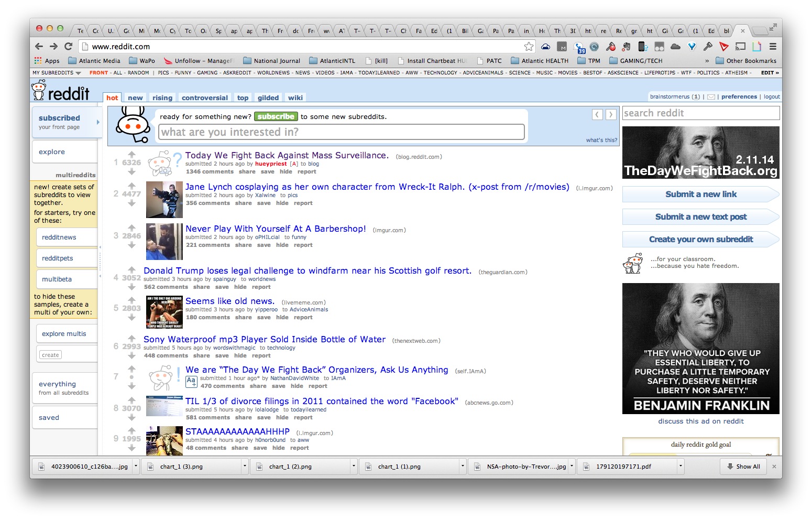Screen dimensions: 812x520
Task: Downvote the Jane Lynch cosplay post
Action: 131,202
